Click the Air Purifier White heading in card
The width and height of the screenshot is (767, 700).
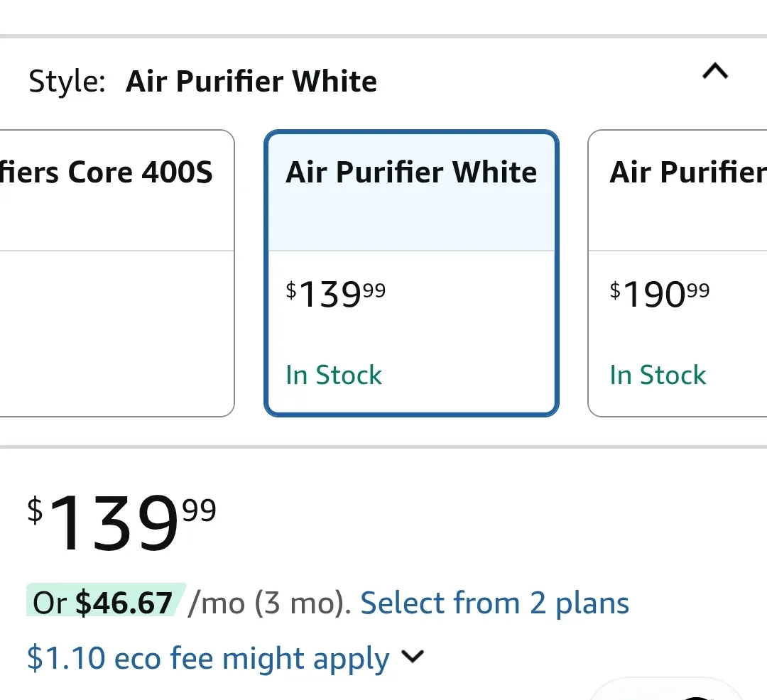click(411, 171)
